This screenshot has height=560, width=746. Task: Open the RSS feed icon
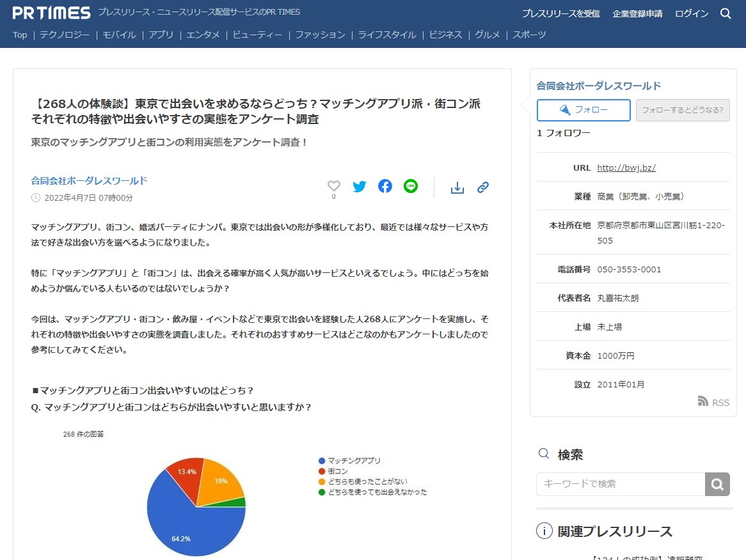click(702, 401)
